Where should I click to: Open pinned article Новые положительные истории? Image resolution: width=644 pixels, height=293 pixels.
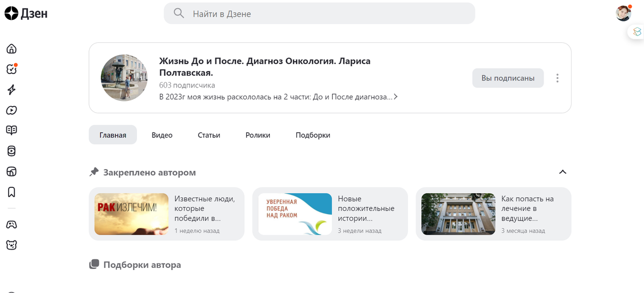(x=330, y=214)
